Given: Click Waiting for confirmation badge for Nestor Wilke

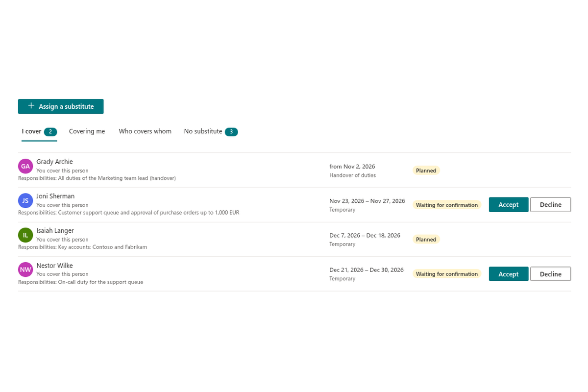Looking at the screenshot, I should tap(447, 274).
